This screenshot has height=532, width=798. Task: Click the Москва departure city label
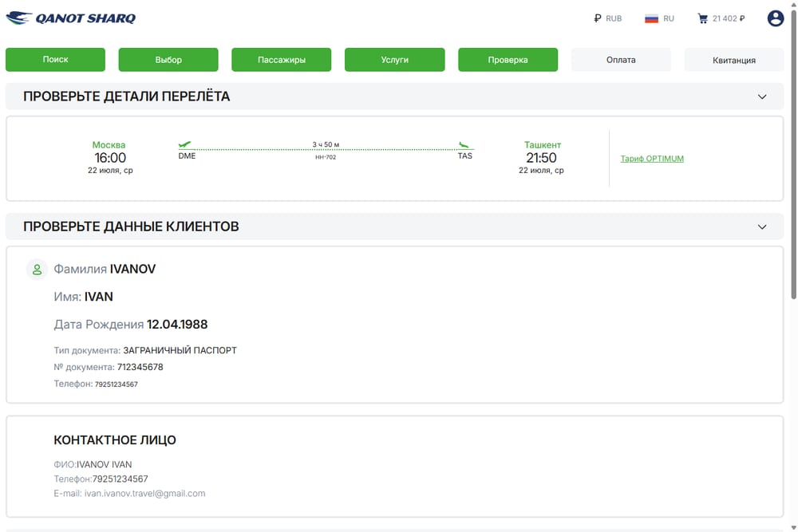(x=109, y=145)
